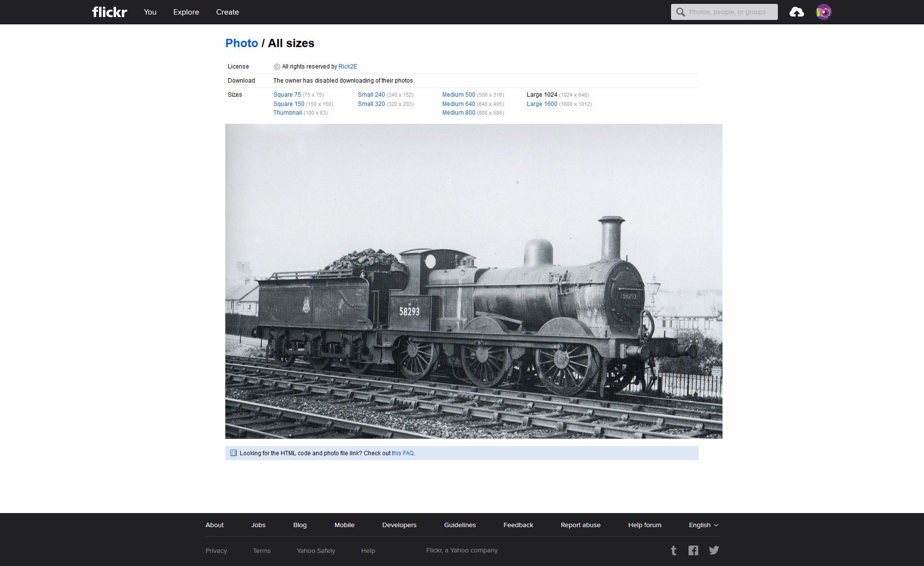
Task: Select Large 1600 size
Action: coord(542,104)
